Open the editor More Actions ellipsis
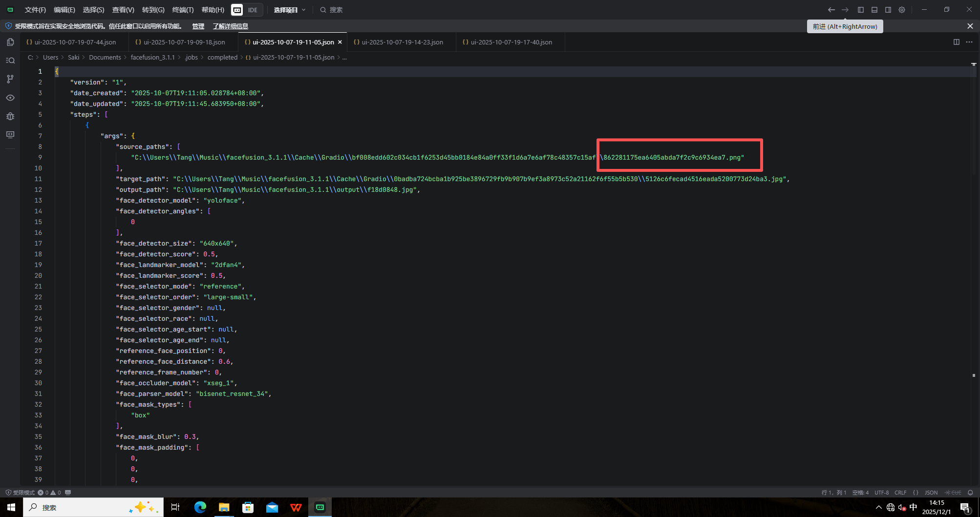This screenshot has height=517, width=980. tap(969, 42)
